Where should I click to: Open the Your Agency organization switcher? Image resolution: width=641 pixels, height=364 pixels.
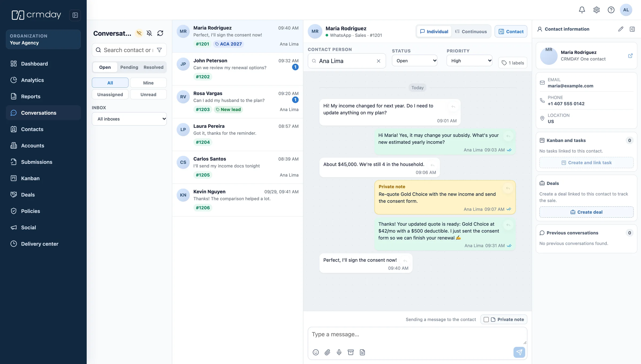pyautogui.click(x=43, y=39)
